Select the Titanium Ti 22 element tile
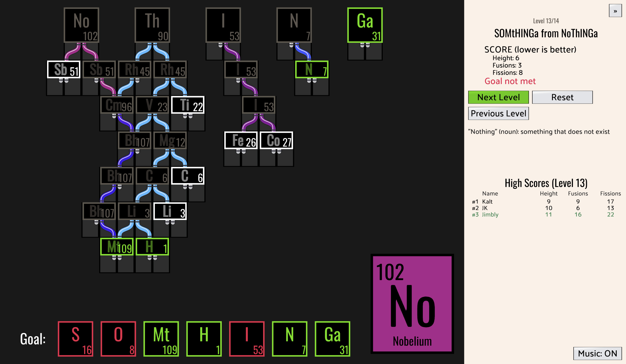Screen dimensions: 626x364 188,105
